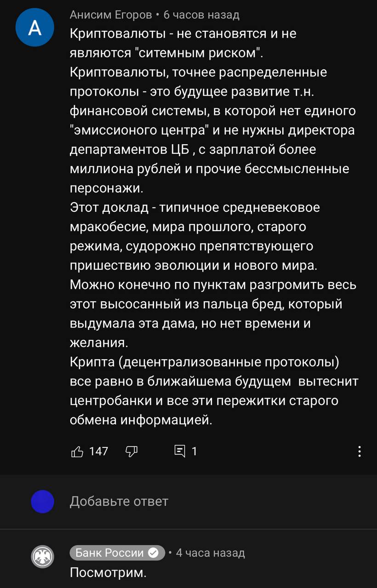Open the Банк России eagle avatar
The width and height of the screenshot is (377, 588).
(42, 557)
